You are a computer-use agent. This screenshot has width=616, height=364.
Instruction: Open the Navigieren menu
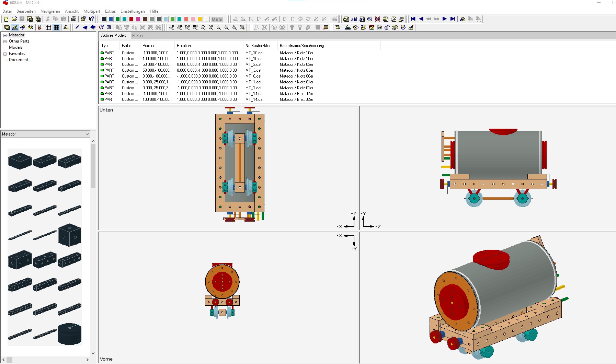point(50,11)
